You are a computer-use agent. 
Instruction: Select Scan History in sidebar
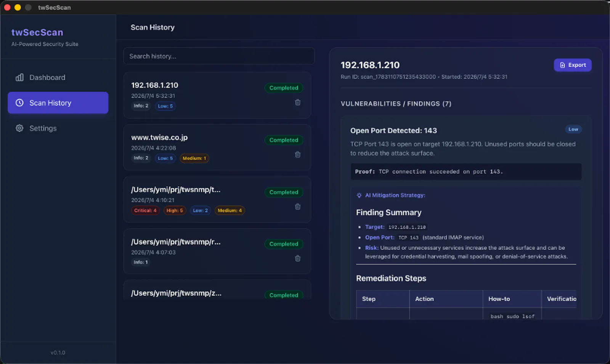coord(58,103)
